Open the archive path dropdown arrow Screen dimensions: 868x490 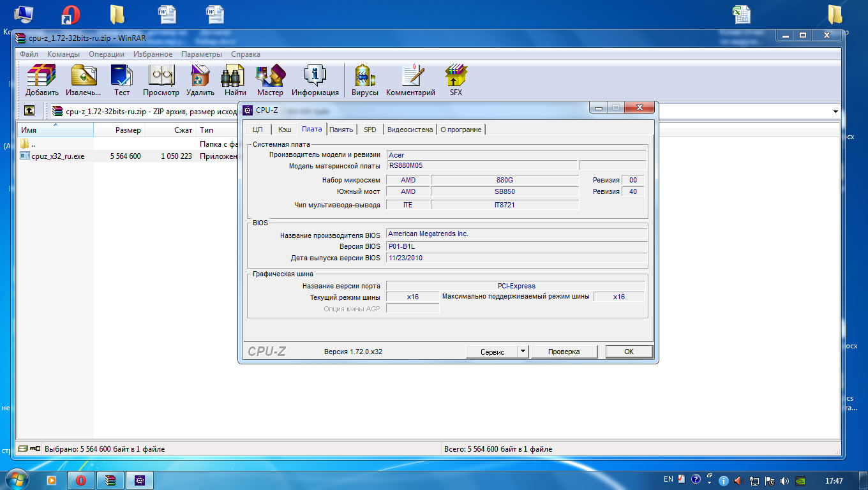836,112
